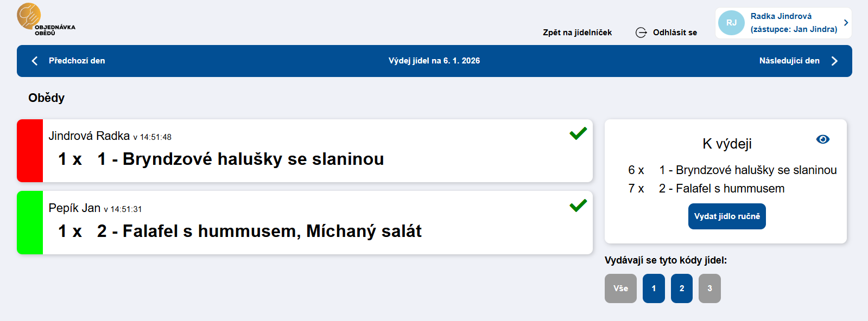The height and width of the screenshot is (321, 868).
Task: Select the Vše meal codes filter
Action: 620,288
